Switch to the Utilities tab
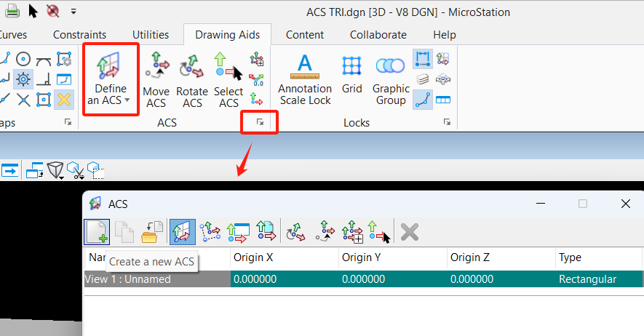The height and width of the screenshot is (336, 644). tap(151, 35)
